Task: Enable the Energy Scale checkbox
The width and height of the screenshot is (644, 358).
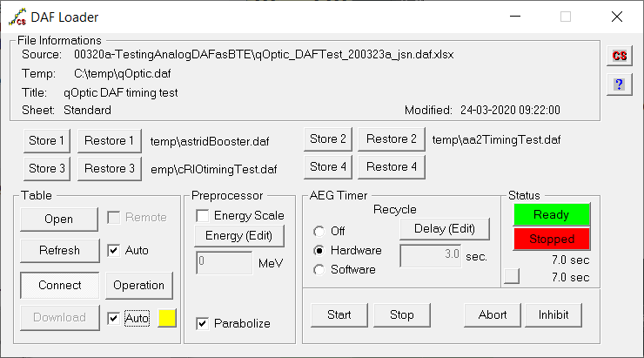Action: [203, 216]
